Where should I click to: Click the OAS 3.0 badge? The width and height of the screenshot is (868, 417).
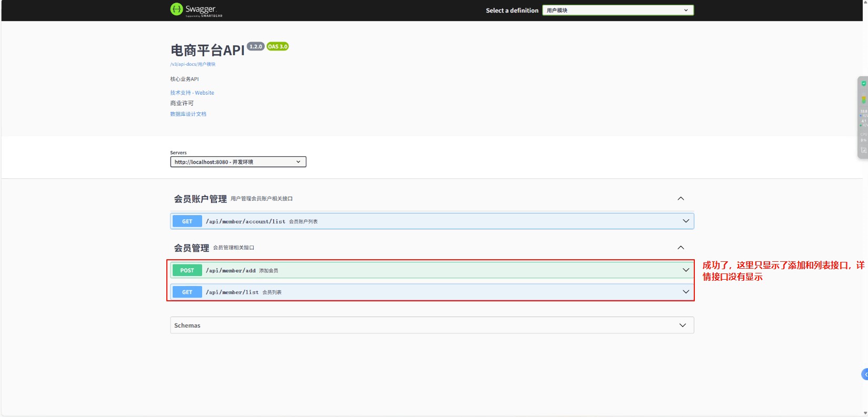point(277,46)
